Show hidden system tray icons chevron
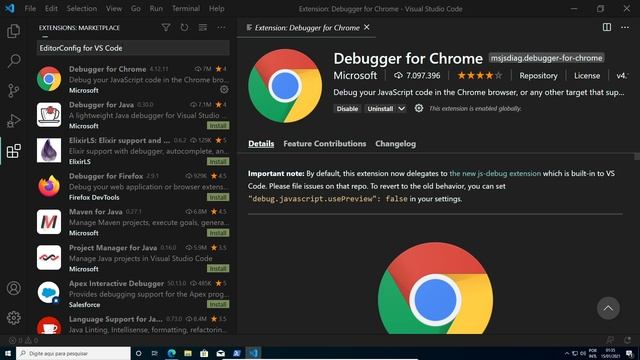Image resolution: width=640 pixels, height=360 pixels. point(567,353)
